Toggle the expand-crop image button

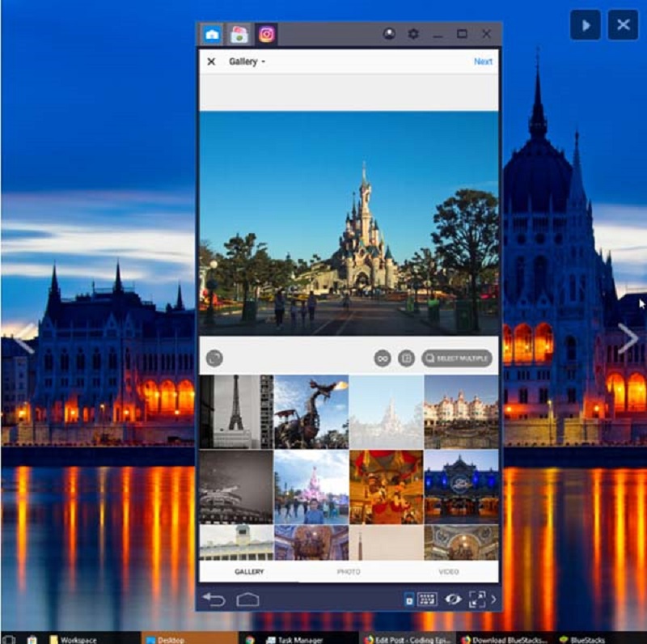click(x=214, y=358)
